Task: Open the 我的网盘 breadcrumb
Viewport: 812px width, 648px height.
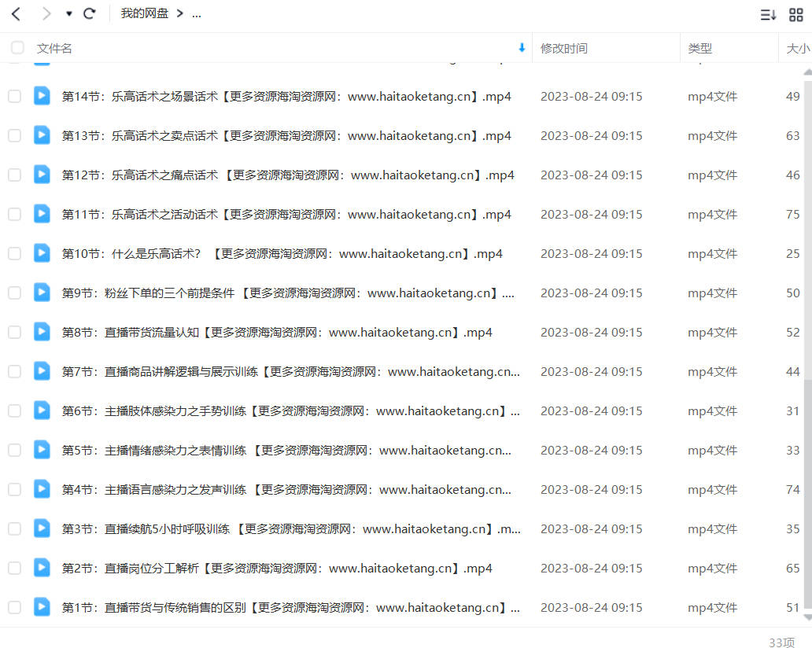Action: point(145,13)
